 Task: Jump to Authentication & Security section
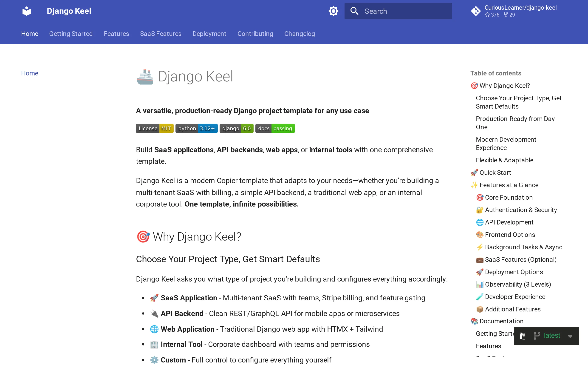(516, 210)
